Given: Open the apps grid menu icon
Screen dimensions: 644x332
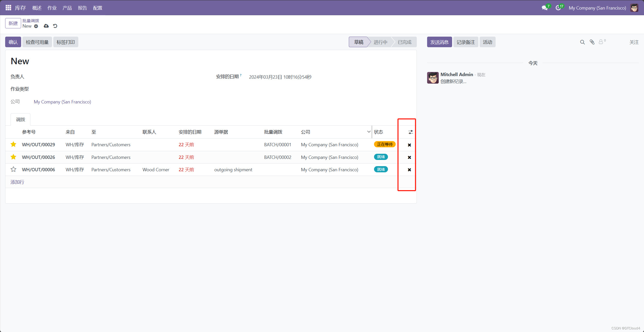Looking at the screenshot, I should point(8,8).
